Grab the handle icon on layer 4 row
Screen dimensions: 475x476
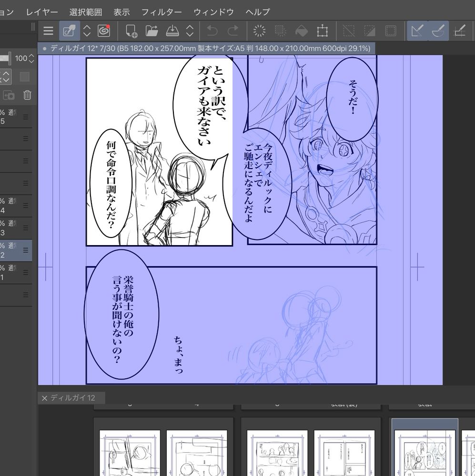point(26,206)
